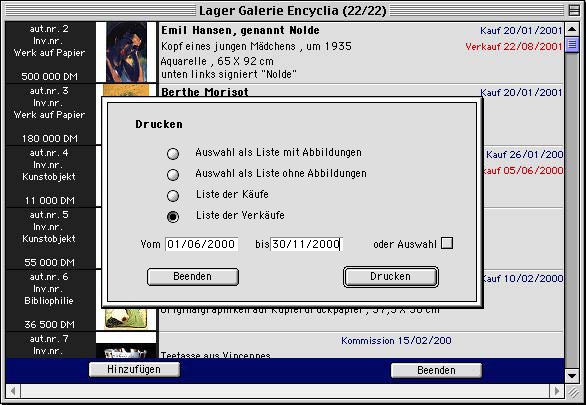Screen dimensions: 586x405
Task: Choose 'Liste der Käufe' radio button
Action: [173, 195]
